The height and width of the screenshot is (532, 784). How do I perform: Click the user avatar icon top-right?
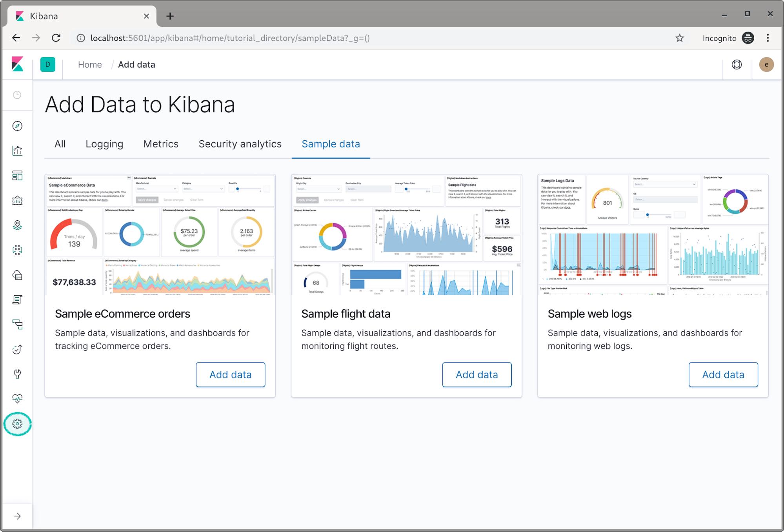pyautogui.click(x=766, y=65)
